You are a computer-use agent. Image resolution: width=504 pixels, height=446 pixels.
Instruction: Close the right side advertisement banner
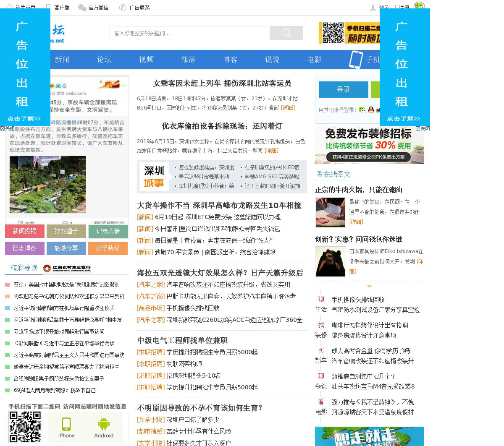click(423, 128)
